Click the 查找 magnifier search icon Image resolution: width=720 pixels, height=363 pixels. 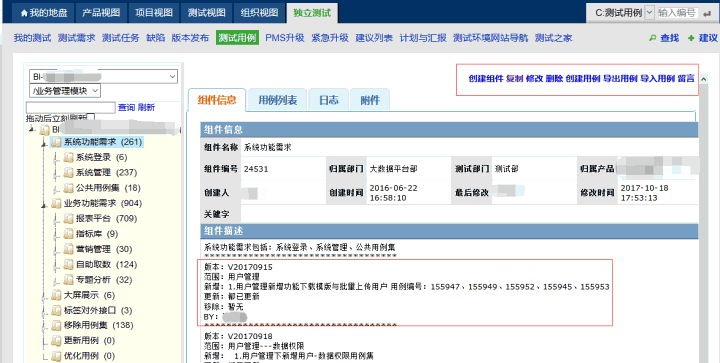pyautogui.click(x=652, y=38)
